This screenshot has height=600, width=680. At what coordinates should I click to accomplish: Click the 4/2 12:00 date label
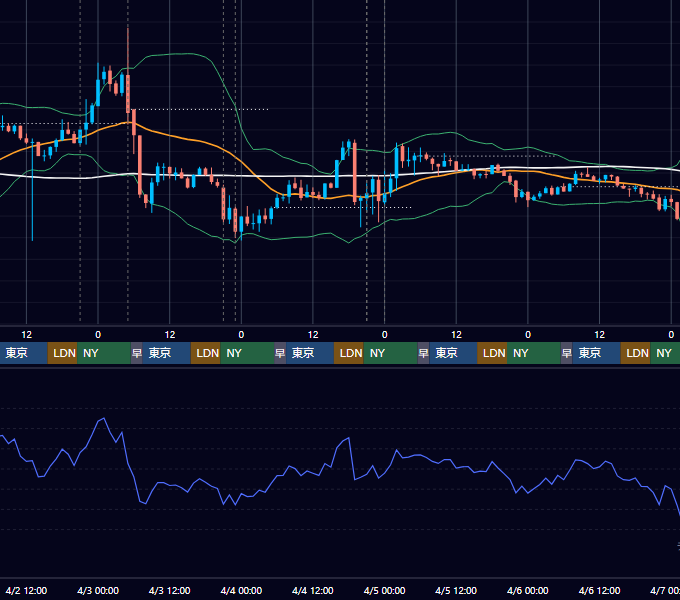(x=26, y=590)
